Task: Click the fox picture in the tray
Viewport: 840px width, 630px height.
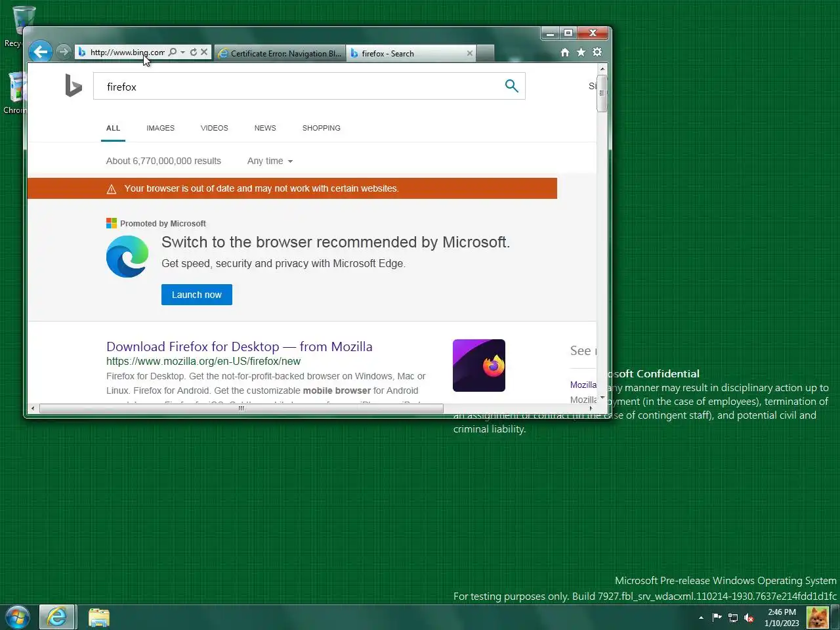Action: click(817, 618)
